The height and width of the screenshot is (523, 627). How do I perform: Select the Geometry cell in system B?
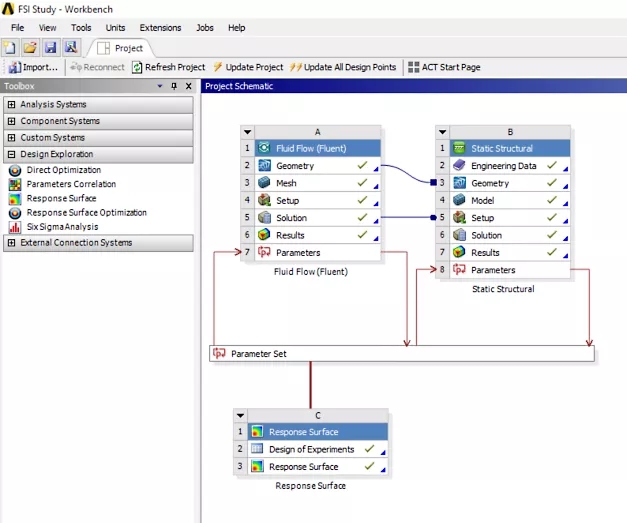point(510,183)
